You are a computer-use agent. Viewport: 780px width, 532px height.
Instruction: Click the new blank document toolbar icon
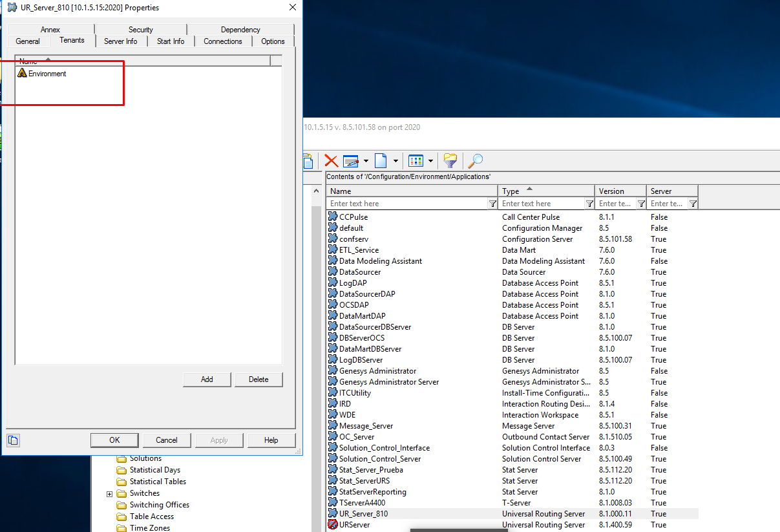(381, 161)
